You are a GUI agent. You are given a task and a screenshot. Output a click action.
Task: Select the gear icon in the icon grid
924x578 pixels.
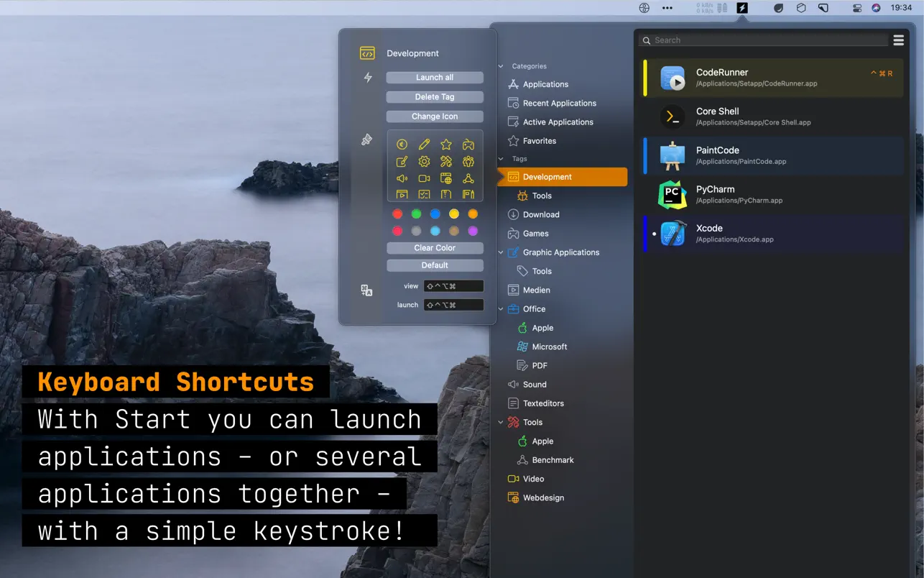click(x=424, y=162)
